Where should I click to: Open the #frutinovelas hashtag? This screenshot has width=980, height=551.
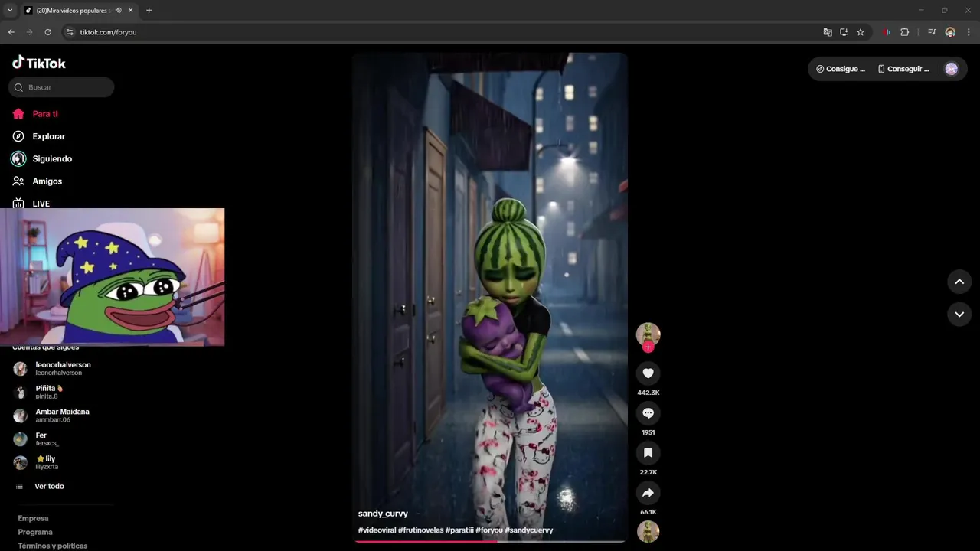(420, 530)
